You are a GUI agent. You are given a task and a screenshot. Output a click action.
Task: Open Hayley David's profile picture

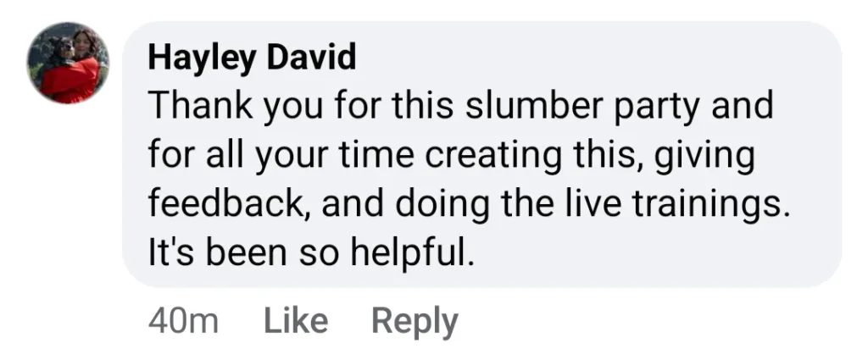(x=68, y=63)
